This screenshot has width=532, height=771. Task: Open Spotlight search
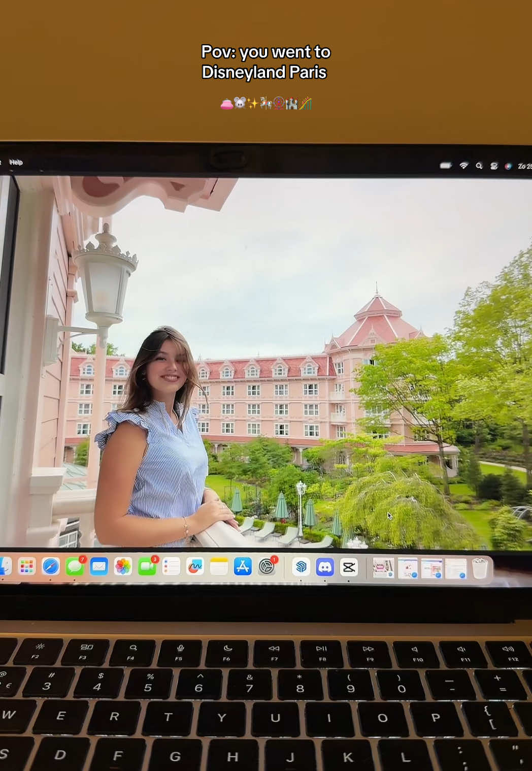click(x=479, y=166)
